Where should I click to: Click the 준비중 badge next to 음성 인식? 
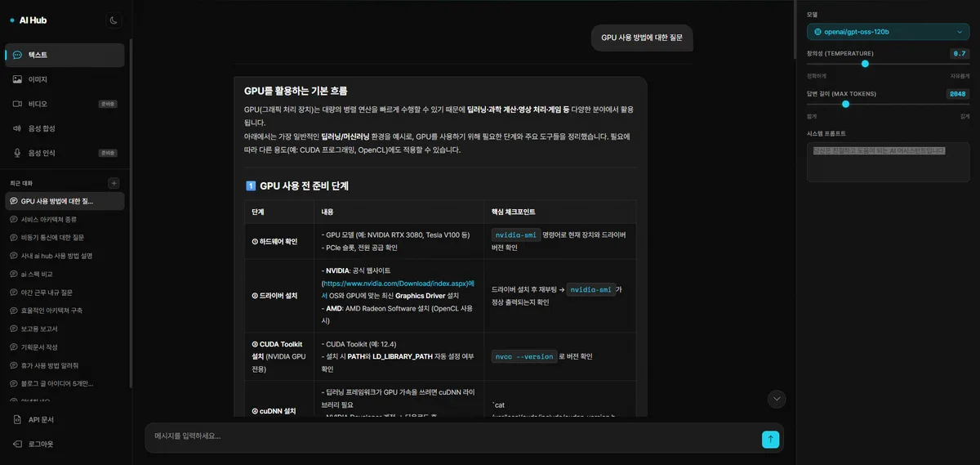pyautogui.click(x=108, y=153)
